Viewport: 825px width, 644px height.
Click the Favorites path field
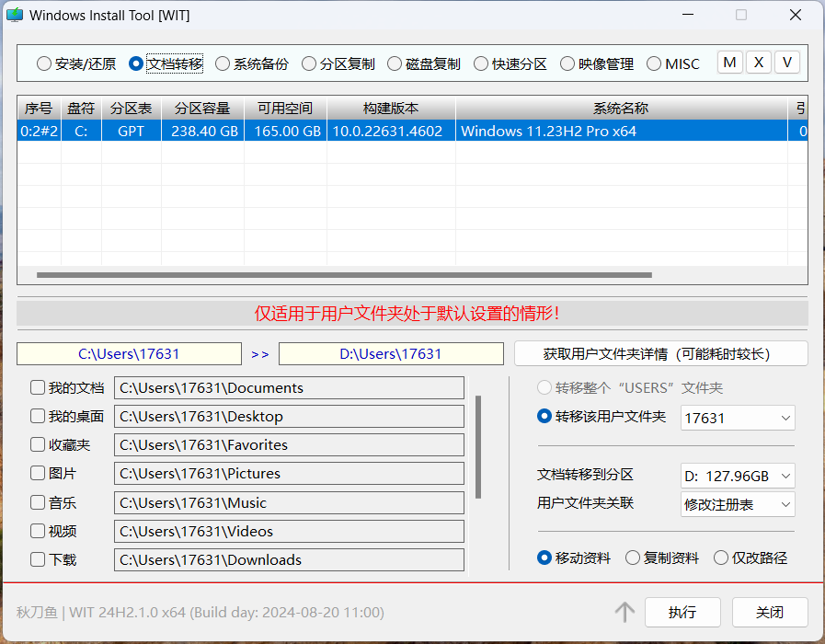[289, 444]
